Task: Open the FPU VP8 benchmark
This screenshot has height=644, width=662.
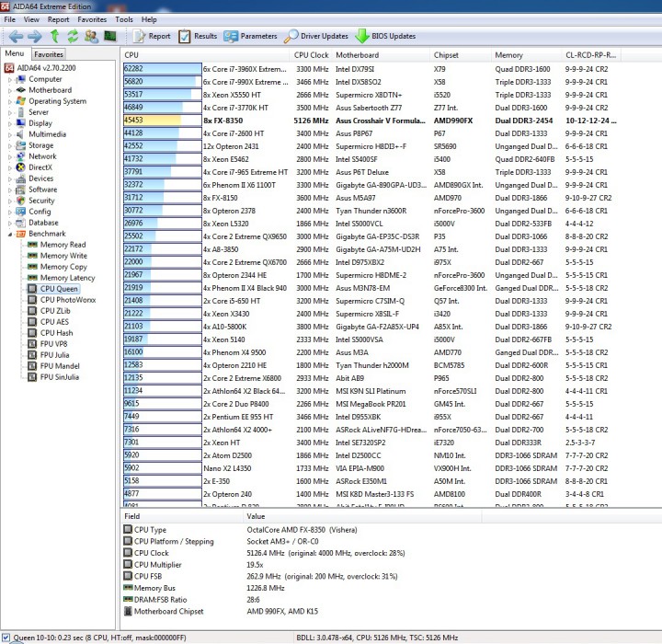Action: pos(48,343)
